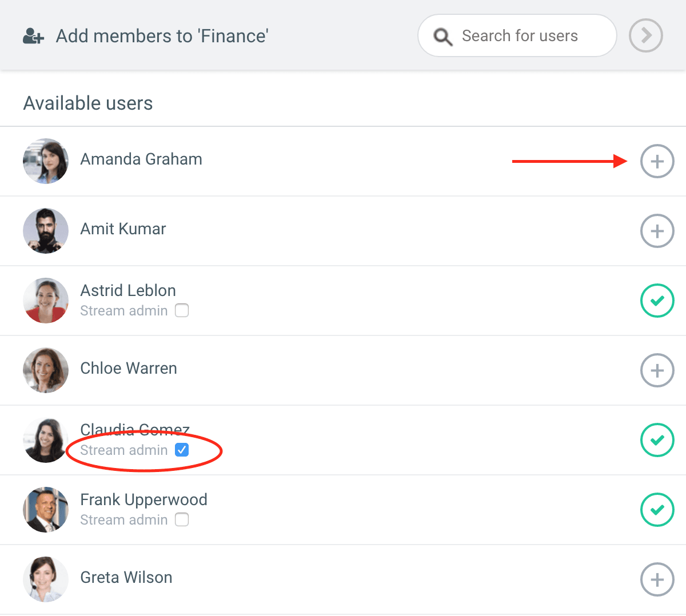Enable Stream admin for Frank Upperwood

[x=182, y=519]
